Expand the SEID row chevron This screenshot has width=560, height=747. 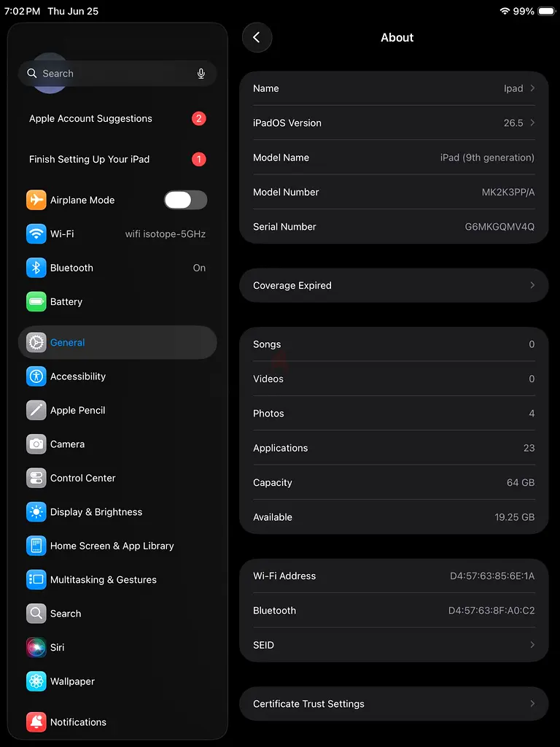[x=532, y=645]
